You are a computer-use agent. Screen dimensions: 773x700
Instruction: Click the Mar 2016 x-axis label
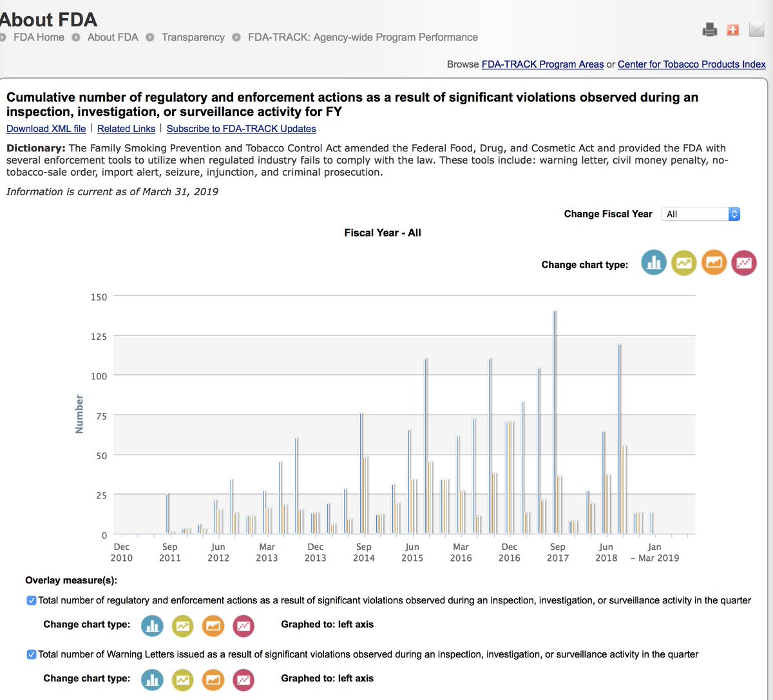pos(461,553)
